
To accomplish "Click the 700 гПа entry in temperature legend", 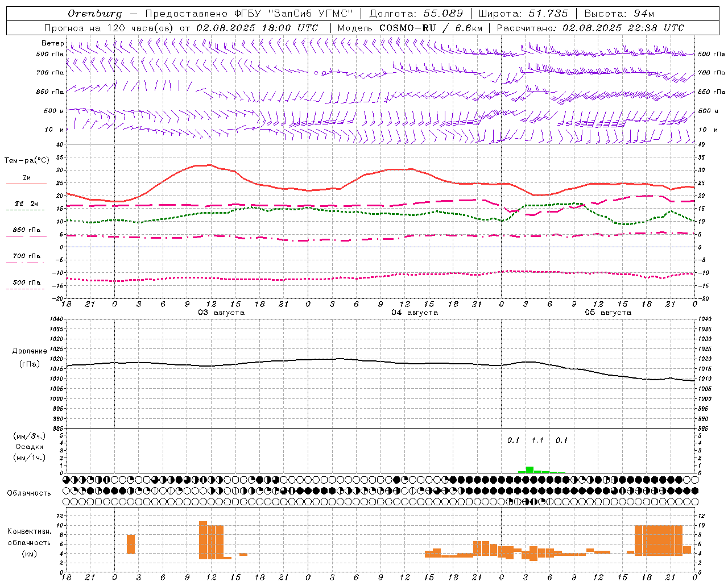I will (x=27, y=256).
